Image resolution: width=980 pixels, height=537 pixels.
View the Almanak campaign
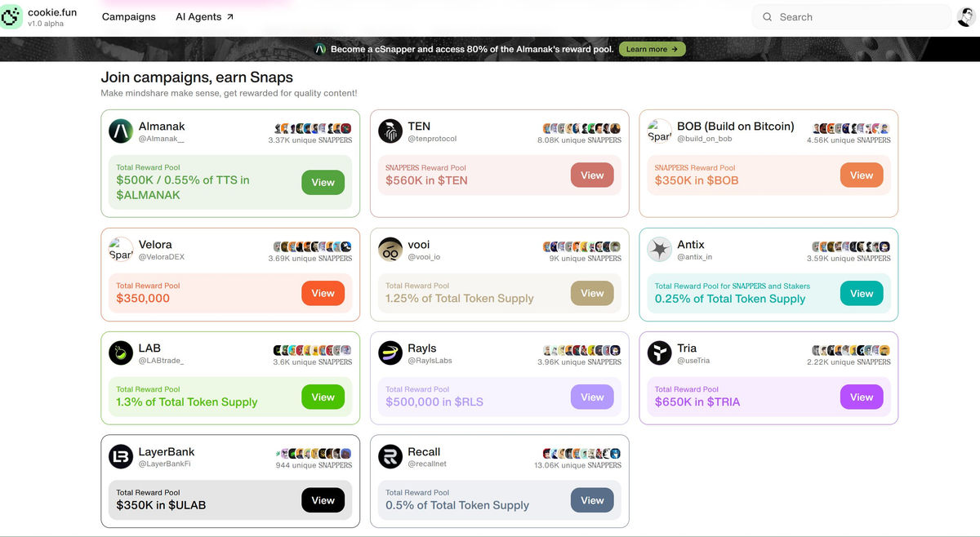point(323,183)
